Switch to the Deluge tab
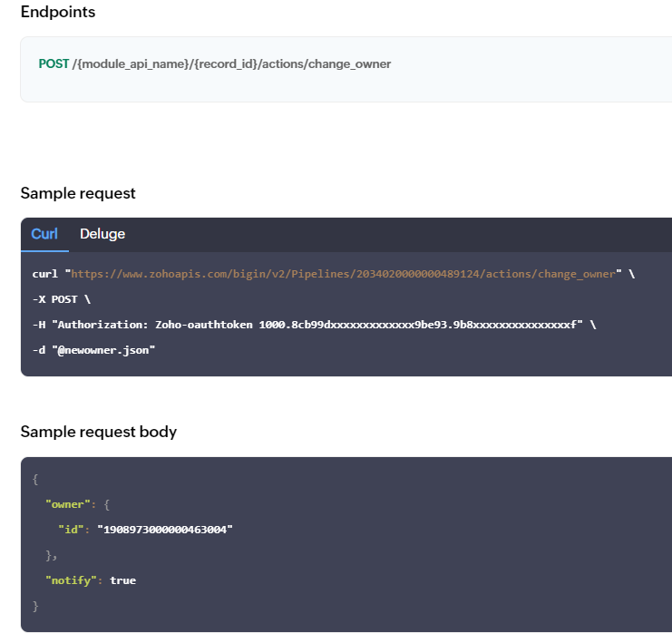 click(102, 234)
